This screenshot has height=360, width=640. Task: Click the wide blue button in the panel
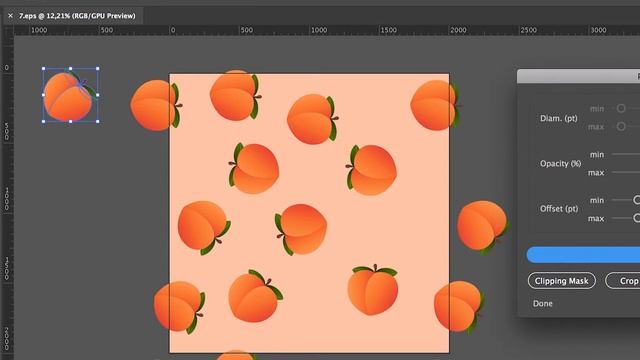[583, 254]
